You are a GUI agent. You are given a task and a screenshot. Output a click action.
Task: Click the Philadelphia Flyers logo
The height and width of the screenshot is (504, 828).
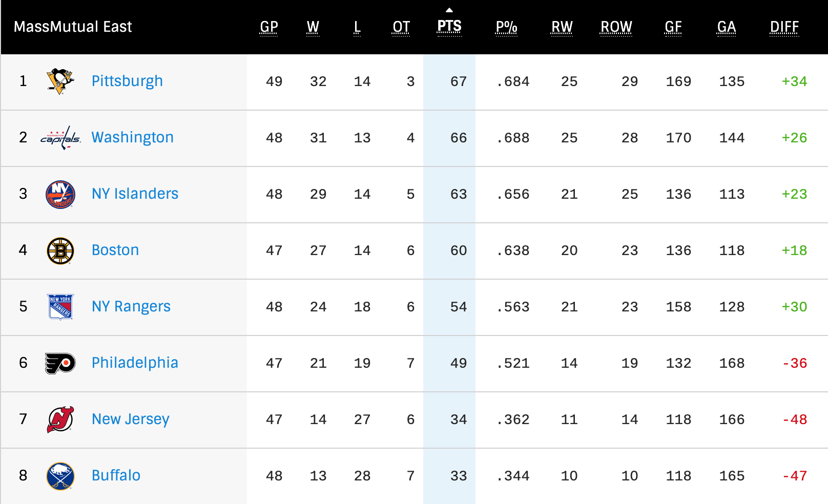click(x=60, y=363)
